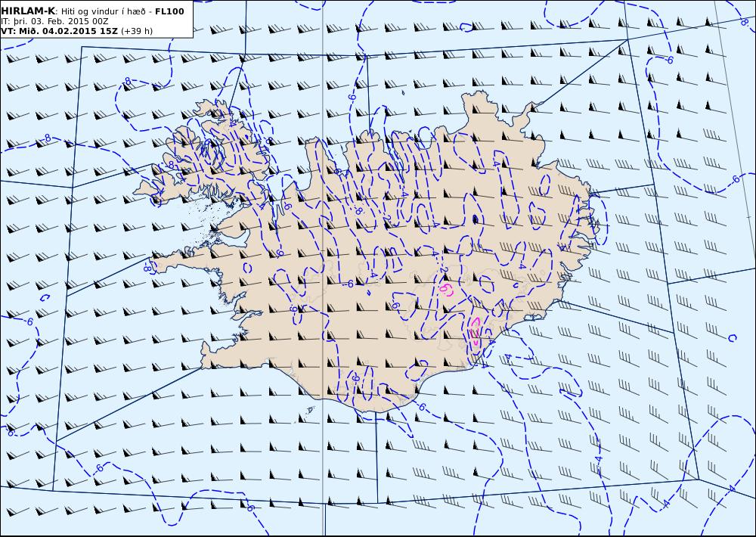Select the valid time 'VT: Mið. 04.02.2015 15Z'
Image resolution: width=756 pixels, height=537 pixels.
click(x=59, y=31)
